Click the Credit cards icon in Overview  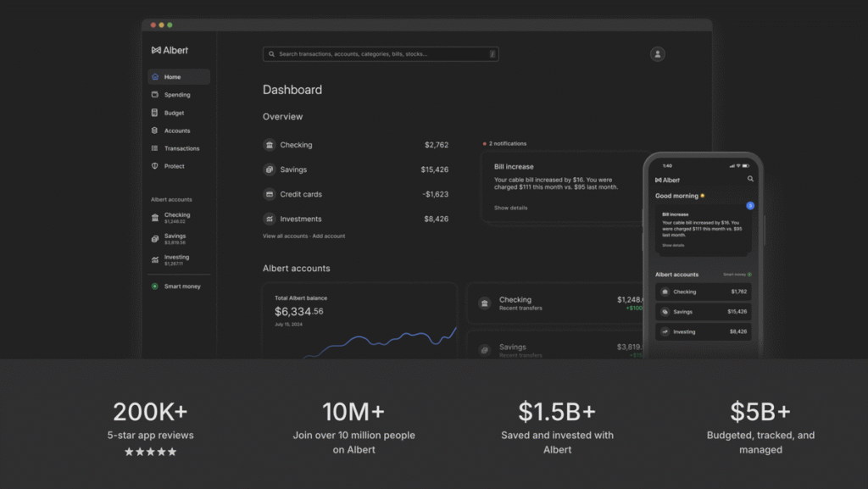pos(270,194)
